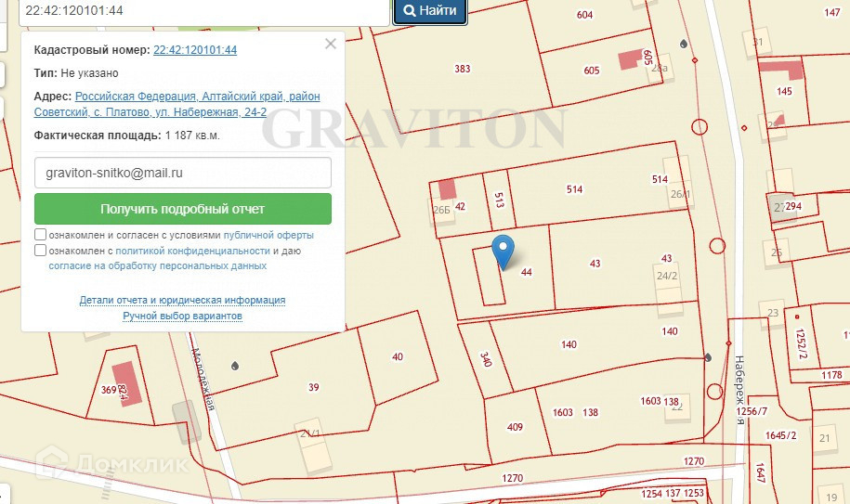This screenshot has width=850, height=504.
Task: Click parcel label 294 on map
Action: [x=793, y=206]
